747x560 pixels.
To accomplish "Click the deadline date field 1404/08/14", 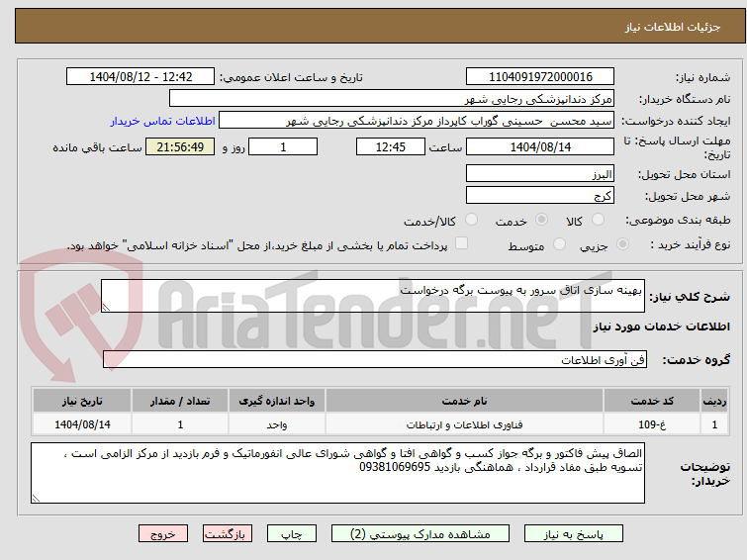I will [x=540, y=146].
